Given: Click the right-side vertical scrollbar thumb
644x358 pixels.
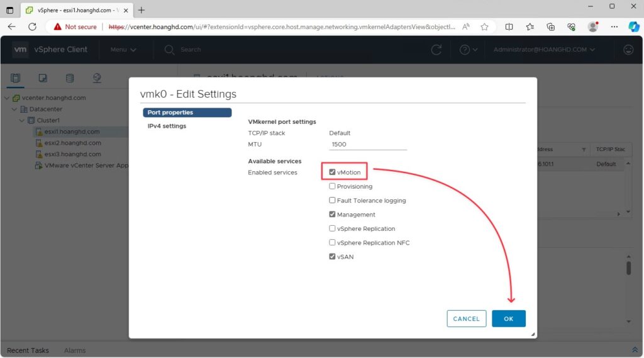Looking at the screenshot, I should coord(628,267).
